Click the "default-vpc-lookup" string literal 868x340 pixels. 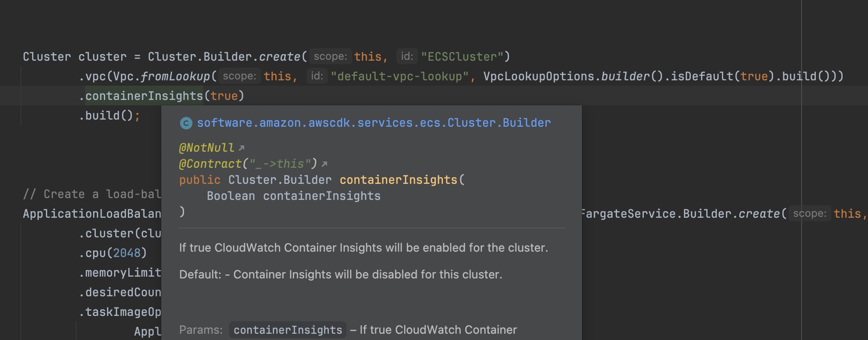(x=400, y=76)
